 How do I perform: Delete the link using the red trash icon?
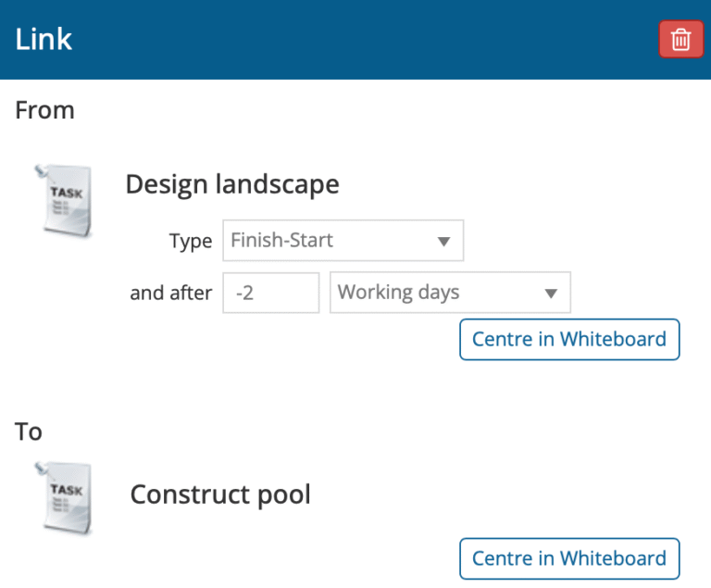pos(680,40)
